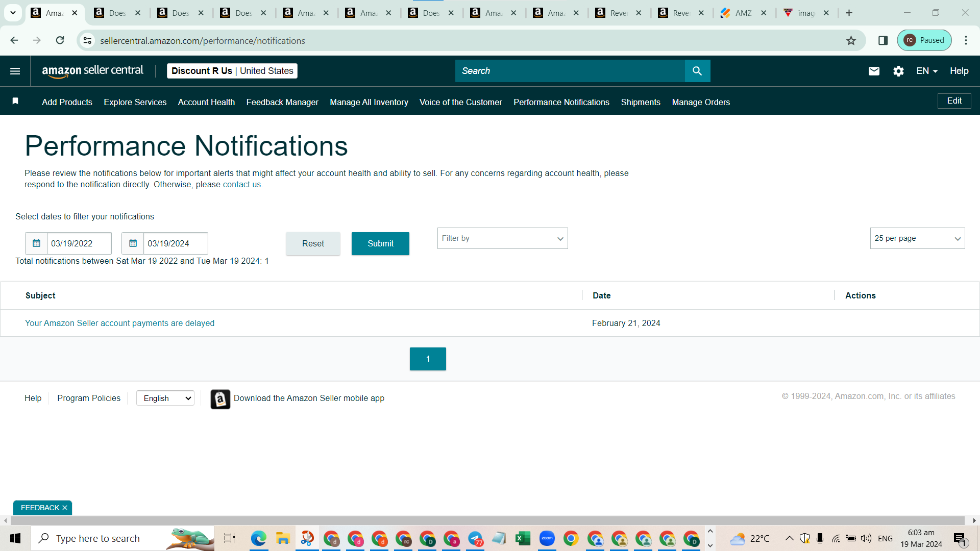Click the search magnifier button
The width and height of the screenshot is (980, 551).
click(x=697, y=71)
